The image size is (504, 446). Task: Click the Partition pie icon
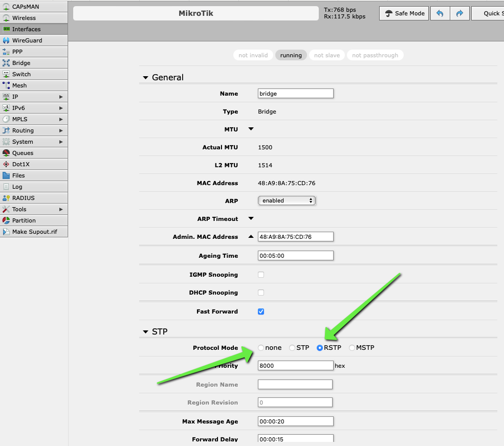(6, 220)
